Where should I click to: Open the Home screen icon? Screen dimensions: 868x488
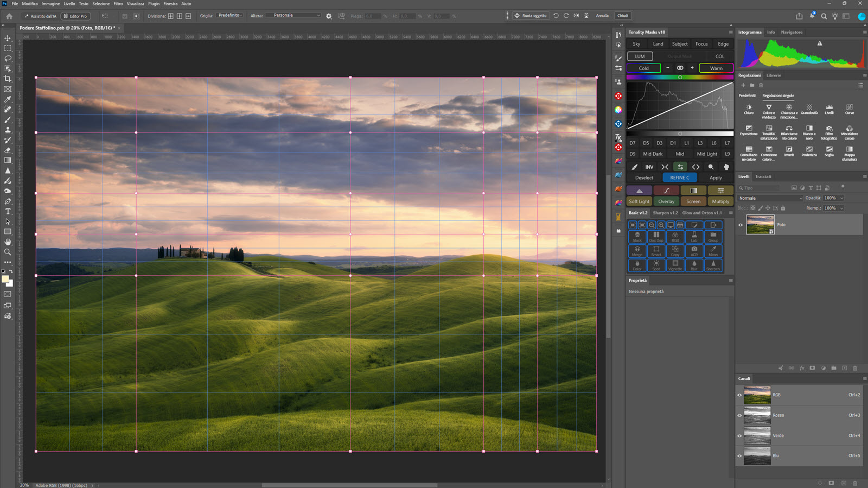[9, 16]
